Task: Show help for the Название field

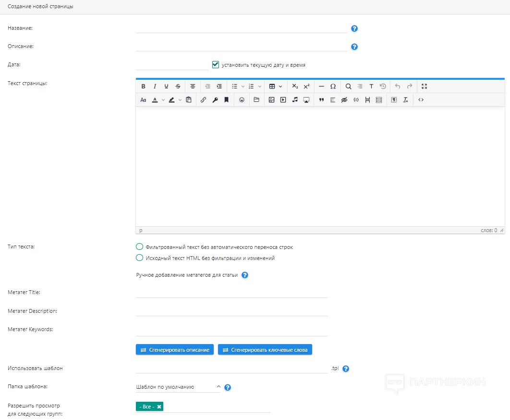Action: [x=354, y=29]
